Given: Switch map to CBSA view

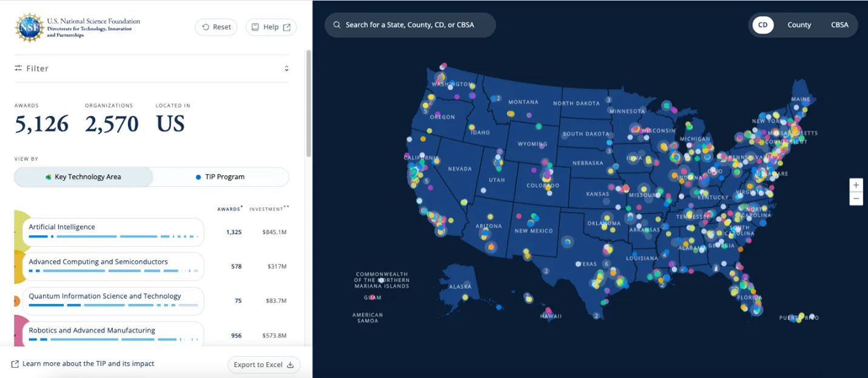Looking at the screenshot, I should [x=839, y=25].
